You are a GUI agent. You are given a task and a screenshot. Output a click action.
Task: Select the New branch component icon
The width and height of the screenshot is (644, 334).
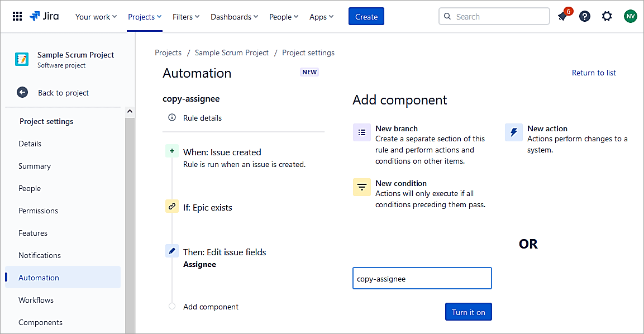click(x=362, y=132)
